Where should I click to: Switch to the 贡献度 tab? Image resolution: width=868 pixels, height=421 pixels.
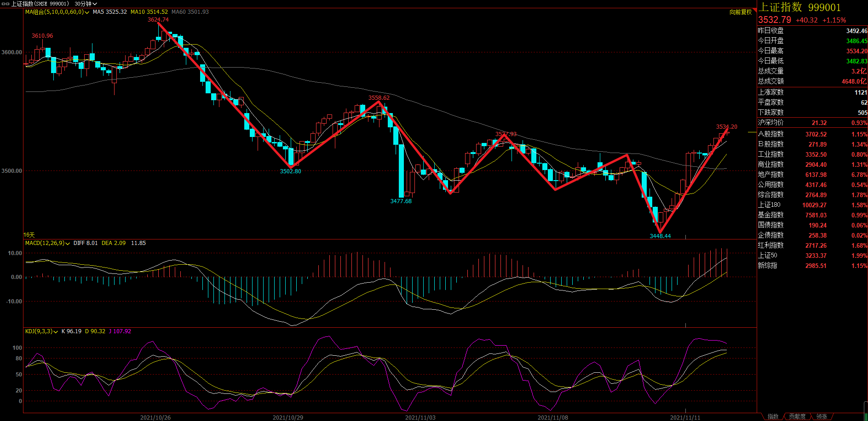pos(797,416)
